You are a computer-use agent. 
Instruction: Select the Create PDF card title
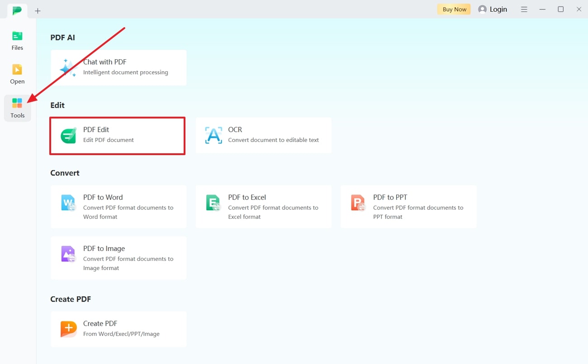(100, 324)
